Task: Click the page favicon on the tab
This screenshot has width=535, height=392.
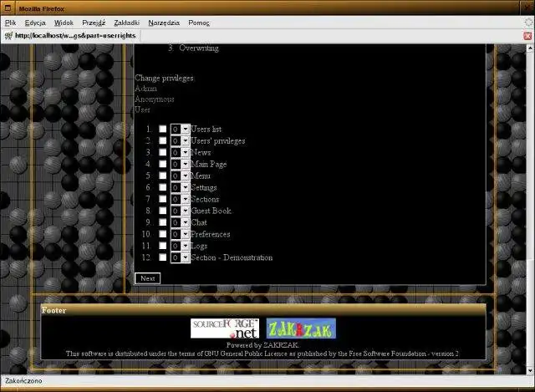Action: point(8,35)
